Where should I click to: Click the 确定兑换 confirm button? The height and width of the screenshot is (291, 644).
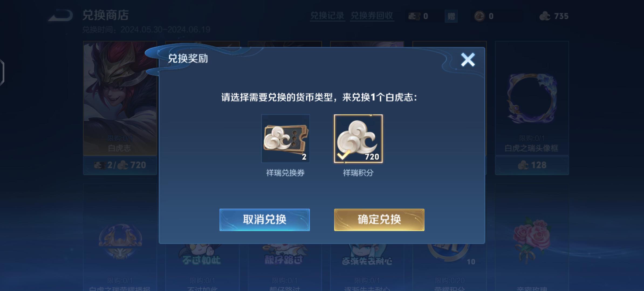[379, 220]
